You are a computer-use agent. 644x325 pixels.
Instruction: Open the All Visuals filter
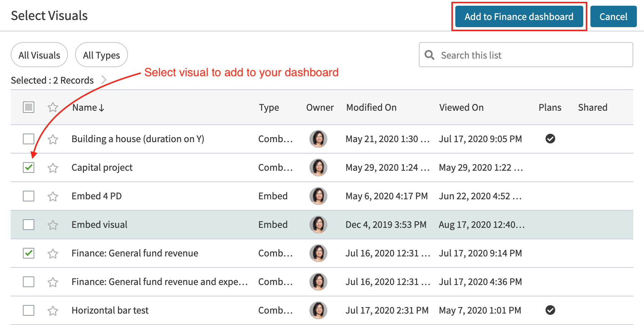click(39, 55)
